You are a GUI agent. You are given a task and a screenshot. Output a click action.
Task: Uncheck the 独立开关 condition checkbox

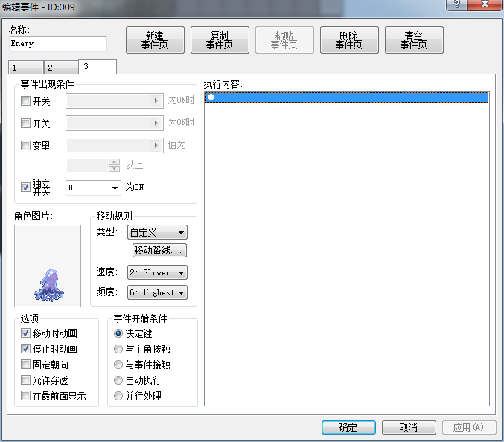click(25, 187)
